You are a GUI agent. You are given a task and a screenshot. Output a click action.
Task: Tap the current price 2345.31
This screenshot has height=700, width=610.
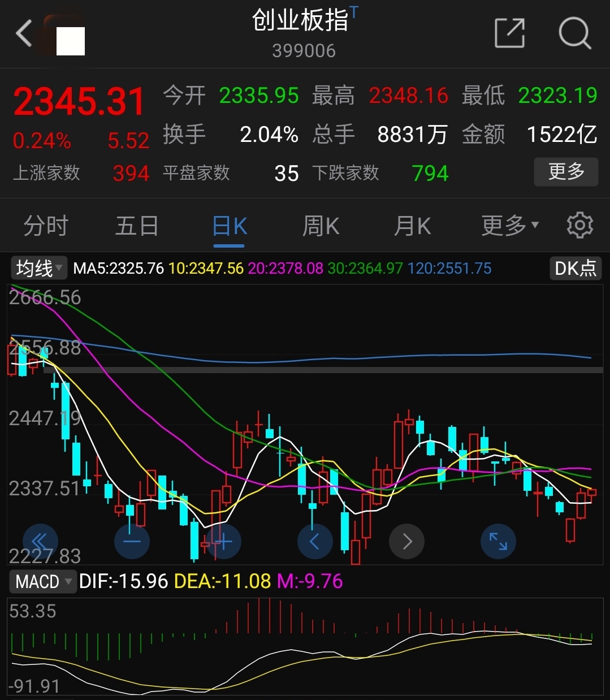pos(79,102)
